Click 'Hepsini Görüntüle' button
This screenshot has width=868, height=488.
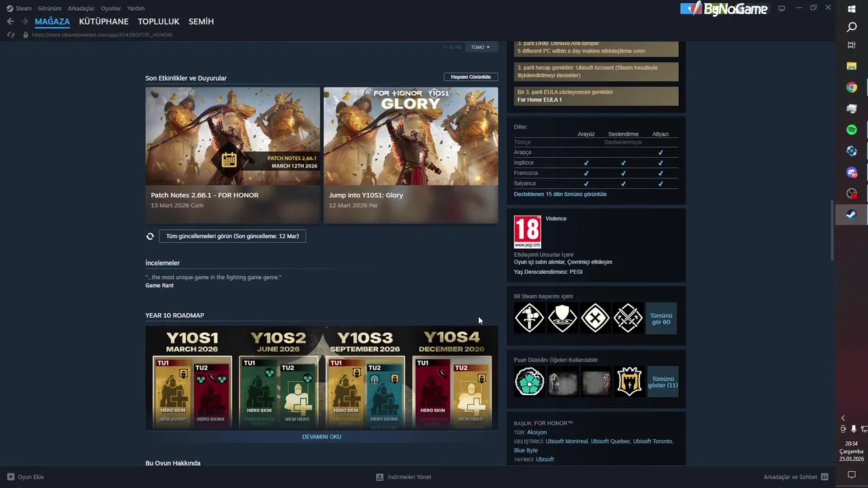(471, 77)
